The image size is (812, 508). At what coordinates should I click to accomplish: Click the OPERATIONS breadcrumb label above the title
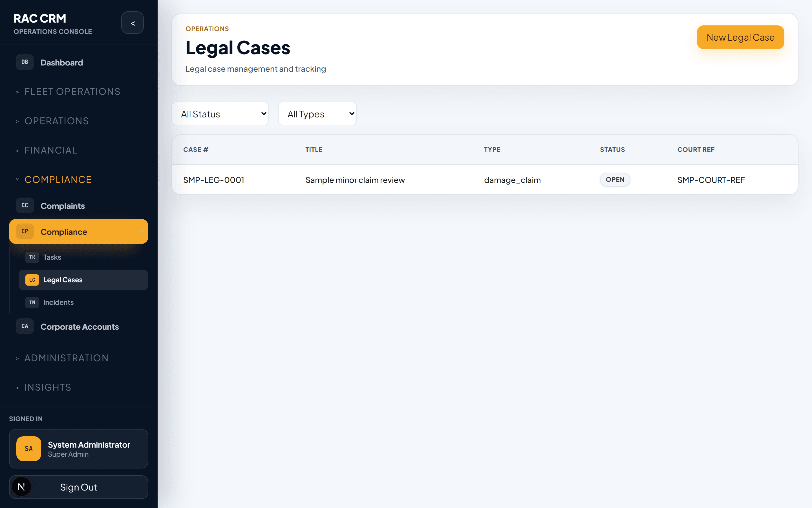click(x=207, y=29)
